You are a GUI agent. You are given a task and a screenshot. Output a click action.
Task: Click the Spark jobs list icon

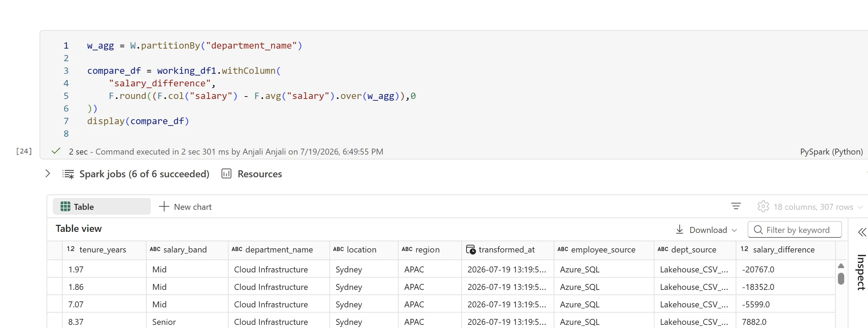(68, 174)
